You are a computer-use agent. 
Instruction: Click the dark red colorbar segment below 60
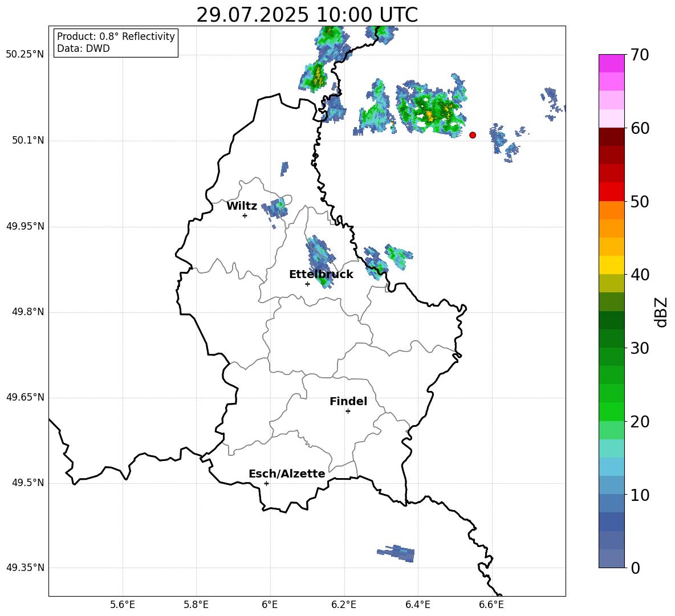click(611, 136)
